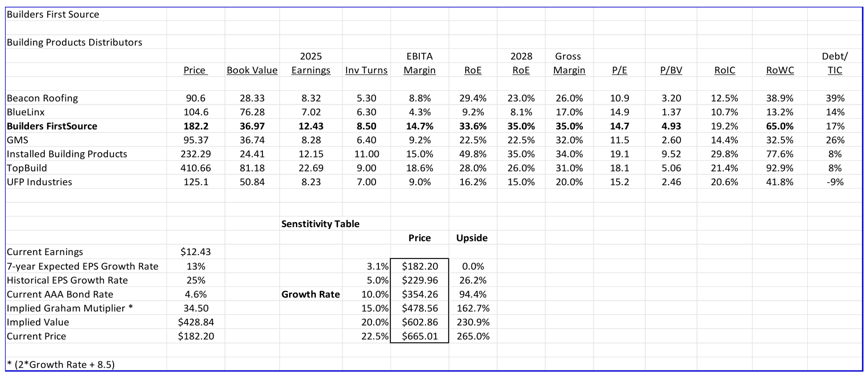Click the Builders First Source title cell
The image size is (868, 375).
tap(53, 15)
